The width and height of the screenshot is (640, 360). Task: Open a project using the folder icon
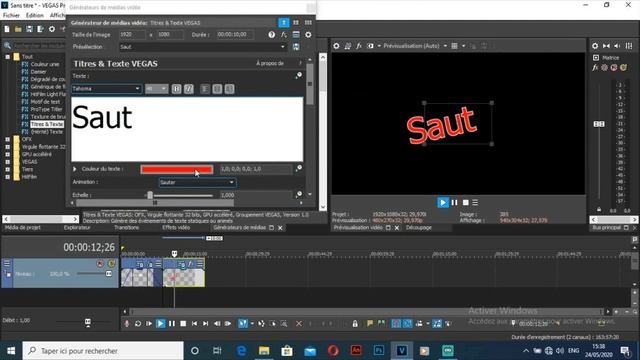click(x=18, y=29)
